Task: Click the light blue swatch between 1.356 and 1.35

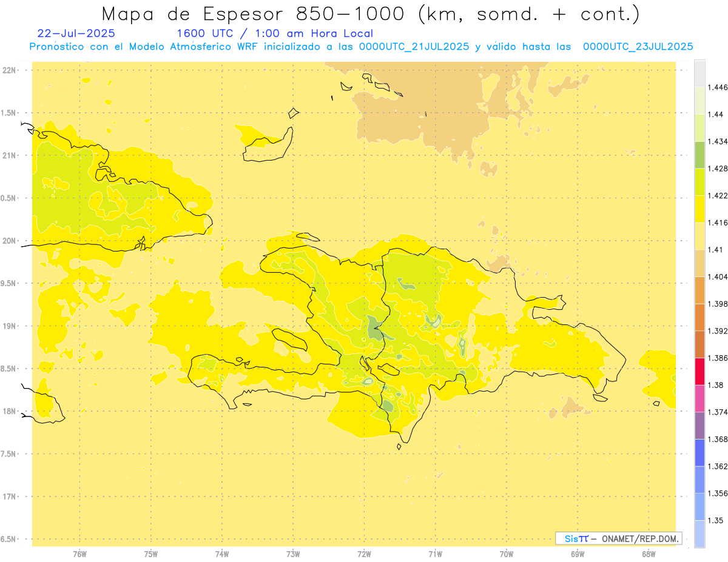Action: tap(699, 506)
